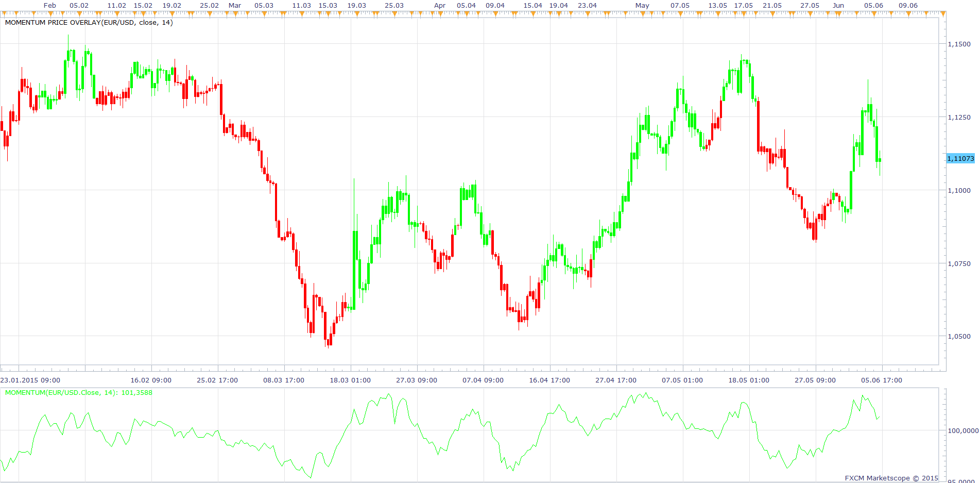Image resolution: width=980 pixels, height=483 pixels.
Task: Click the orange marker beneath the 05.04 label
Action: tap(467, 13)
